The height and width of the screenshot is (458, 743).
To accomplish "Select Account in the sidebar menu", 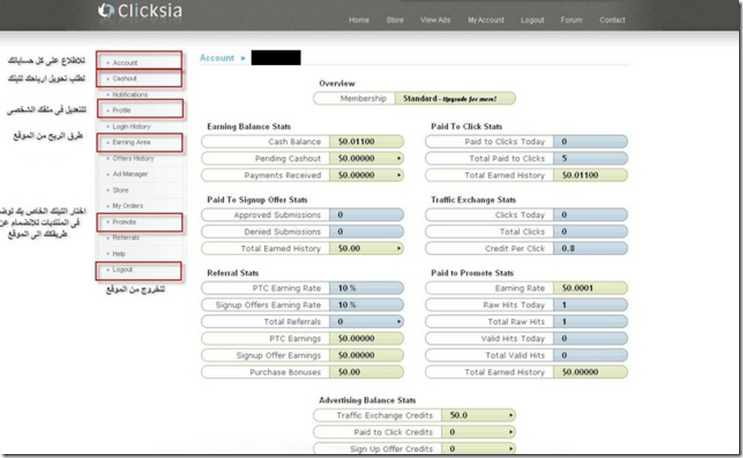I will (125, 63).
